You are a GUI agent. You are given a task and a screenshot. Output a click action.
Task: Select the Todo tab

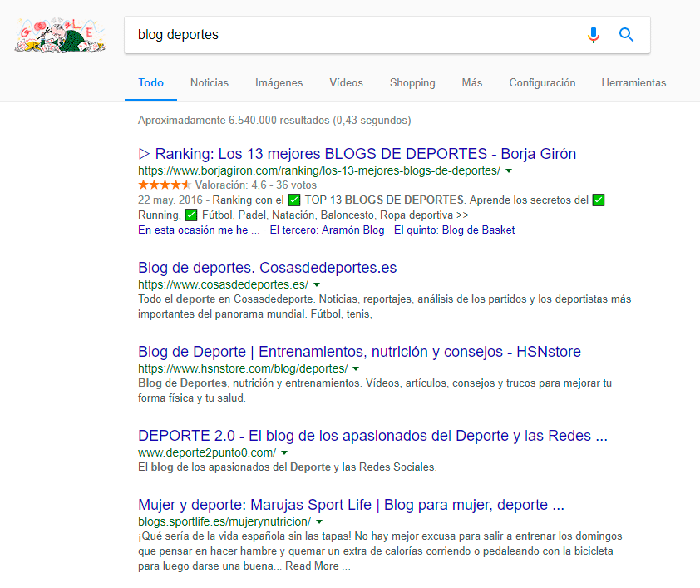[151, 83]
